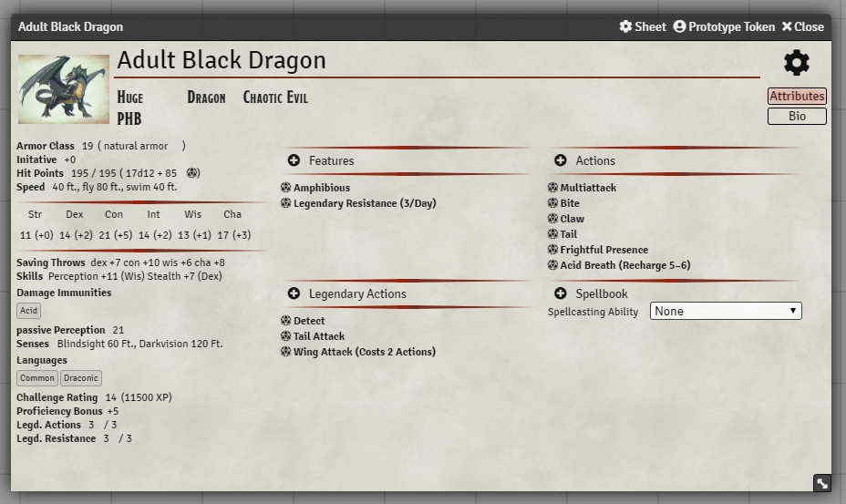
Task: Click the plus icon beside Legendary Actions
Action: point(294,294)
